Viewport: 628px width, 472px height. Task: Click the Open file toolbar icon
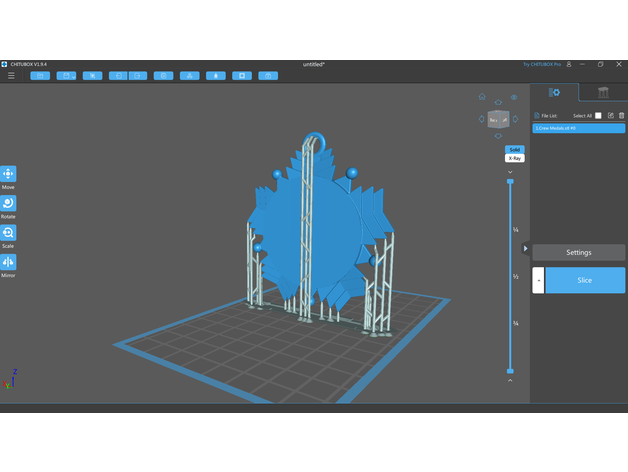[x=40, y=75]
